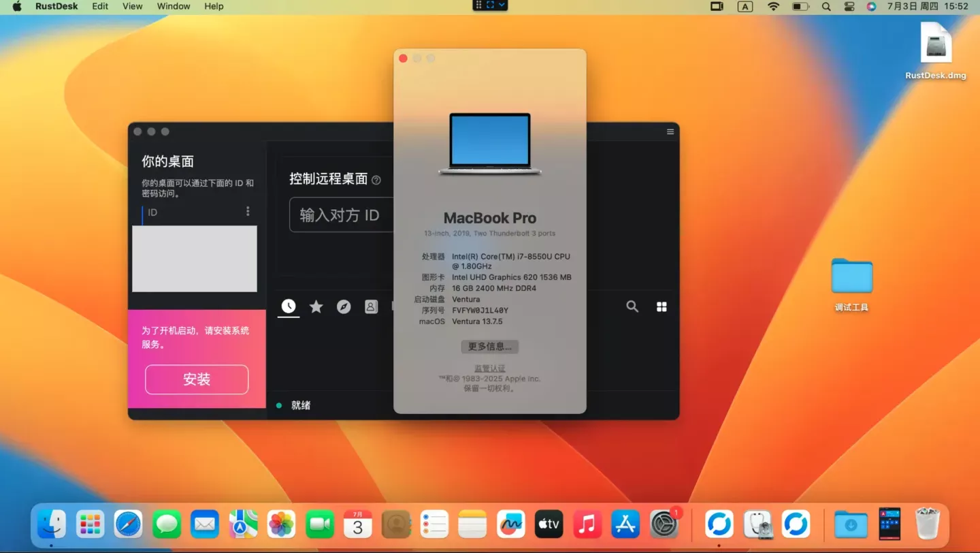Open the Trash in the dock
980x553 pixels.
coord(927,524)
